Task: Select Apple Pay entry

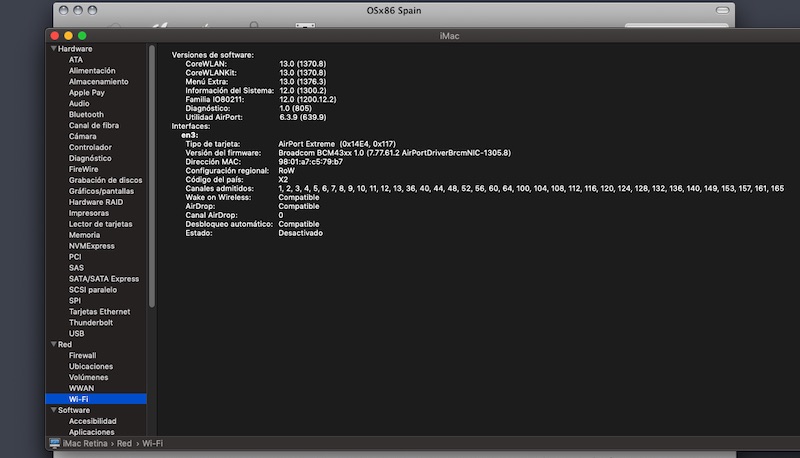Action: pyautogui.click(x=87, y=92)
